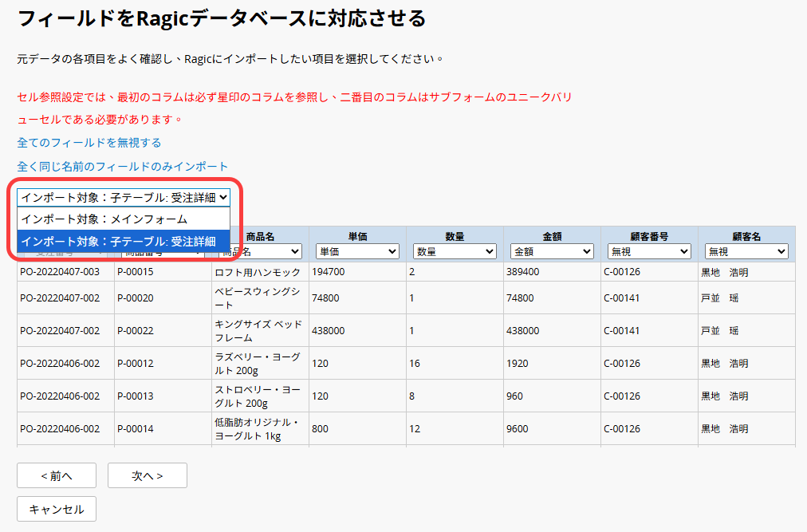Open the 数量 column mapping dropdown
The image size is (807, 532).
455,251
